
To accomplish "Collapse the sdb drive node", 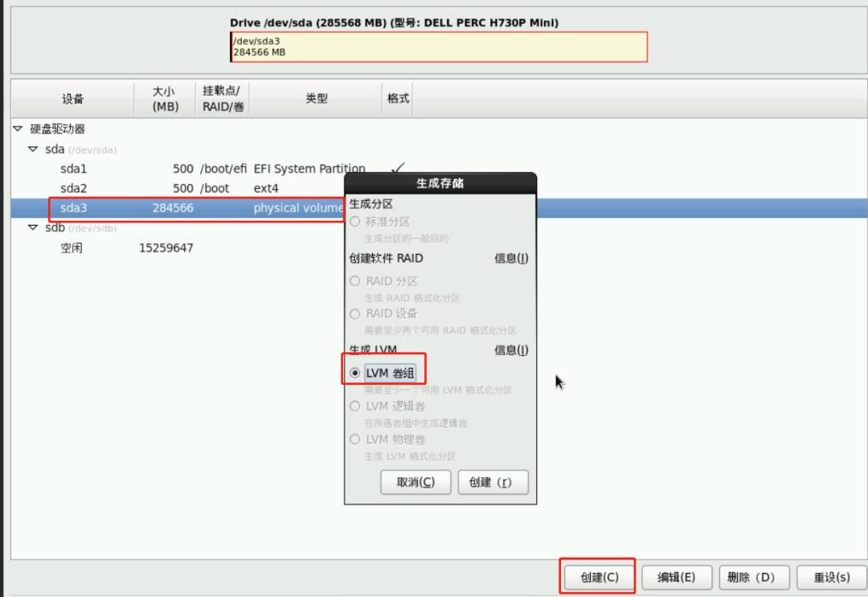I will 33,227.
